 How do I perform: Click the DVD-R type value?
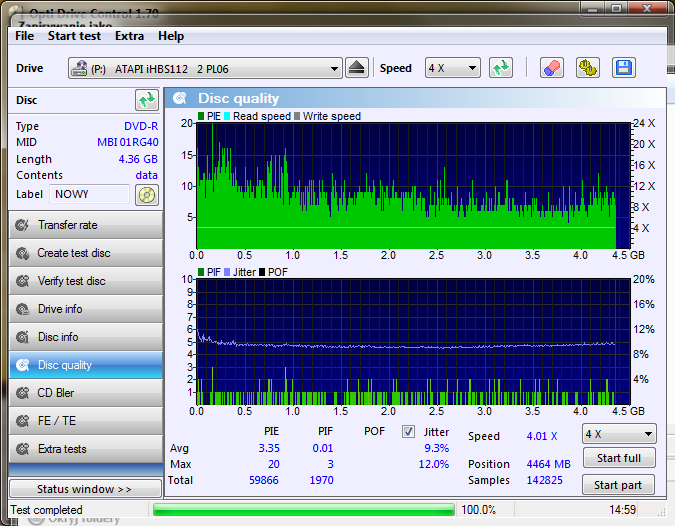(141, 126)
